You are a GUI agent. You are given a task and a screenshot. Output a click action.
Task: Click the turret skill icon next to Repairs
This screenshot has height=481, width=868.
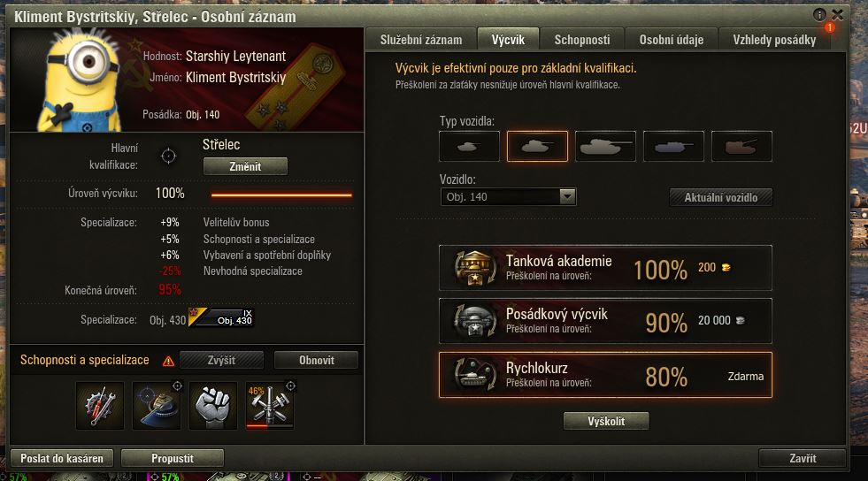click(157, 405)
